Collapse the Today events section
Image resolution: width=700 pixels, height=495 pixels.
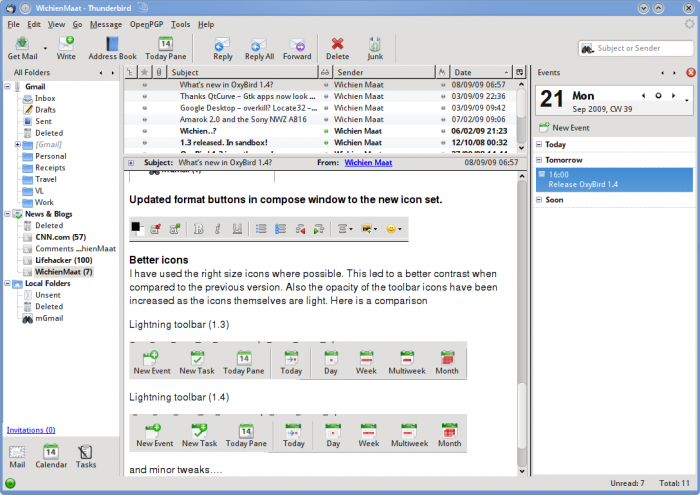[539, 144]
